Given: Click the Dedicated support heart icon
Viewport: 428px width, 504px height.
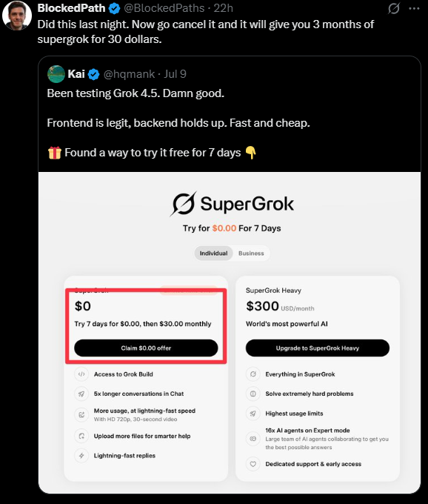Looking at the screenshot, I should coord(253,464).
